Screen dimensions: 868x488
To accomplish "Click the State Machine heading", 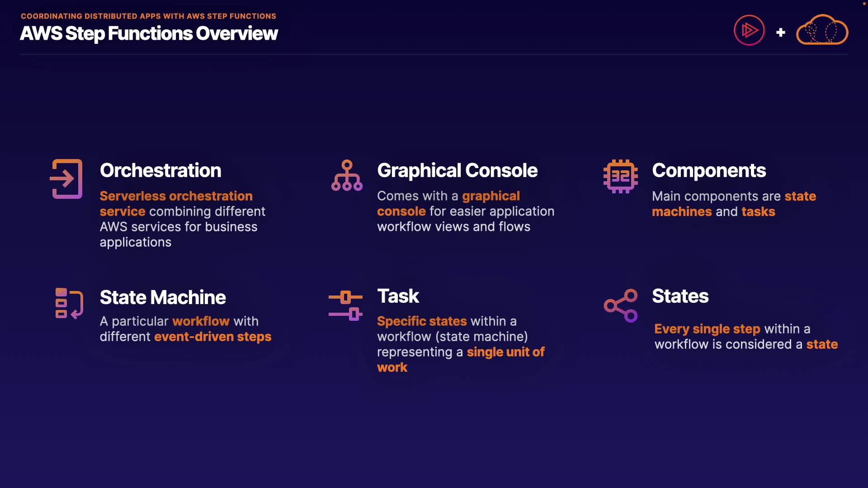I will tap(163, 297).
